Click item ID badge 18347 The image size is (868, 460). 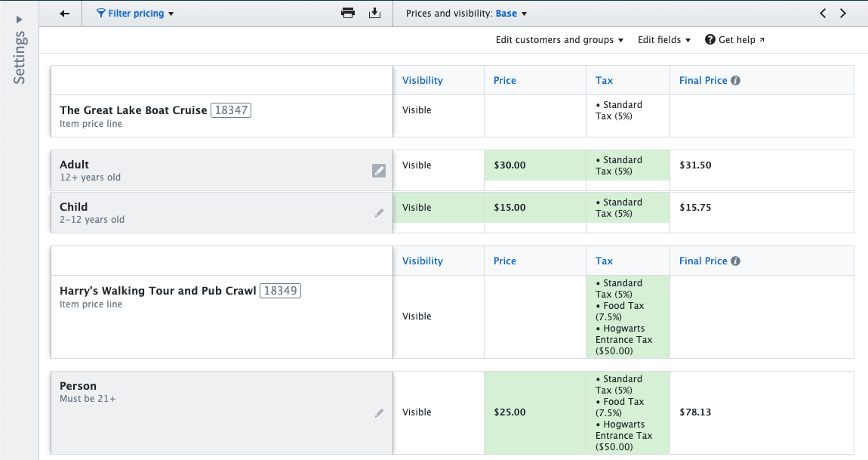(x=231, y=110)
